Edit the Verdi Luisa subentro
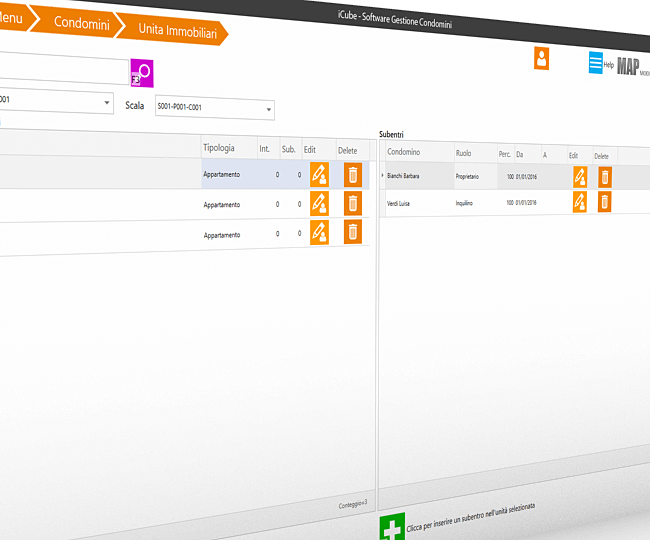Screen dimensions: 650x540 [580, 202]
